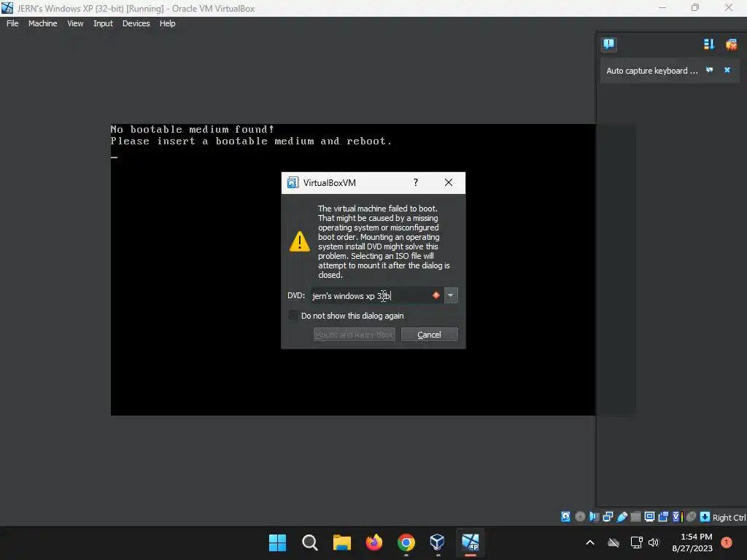This screenshot has width=747, height=560.
Task: Click the audio status bar icon
Action: coord(594,517)
